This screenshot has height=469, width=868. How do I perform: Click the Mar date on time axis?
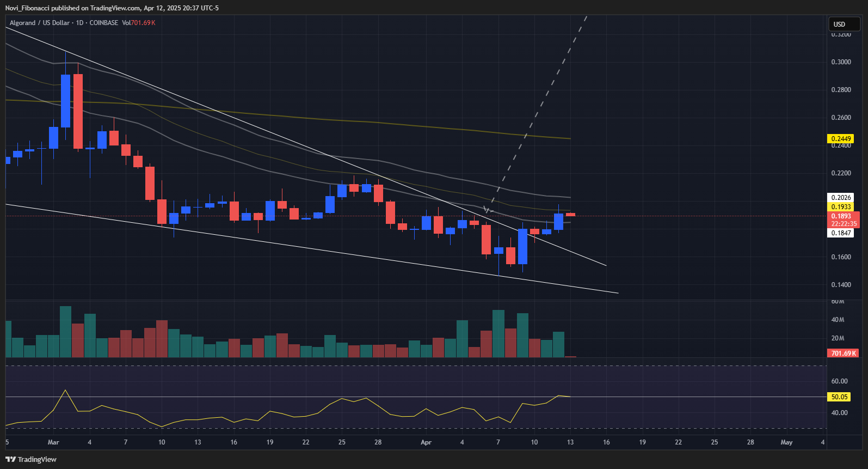tap(53, 442)
